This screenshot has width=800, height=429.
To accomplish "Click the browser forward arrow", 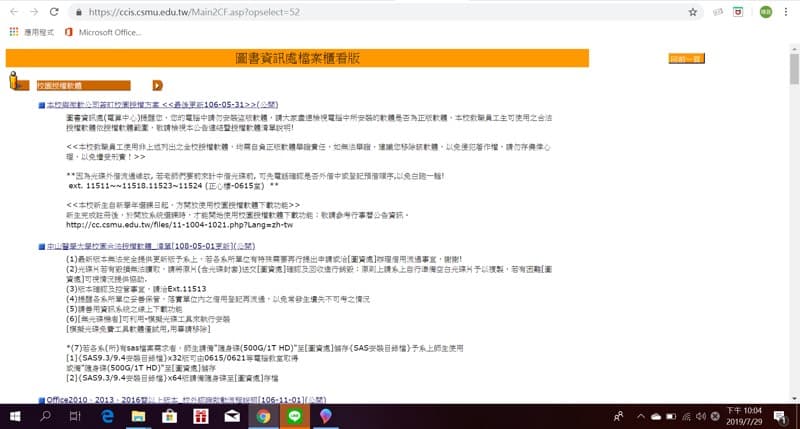I will pyautogui.click(x=34, y=12).
